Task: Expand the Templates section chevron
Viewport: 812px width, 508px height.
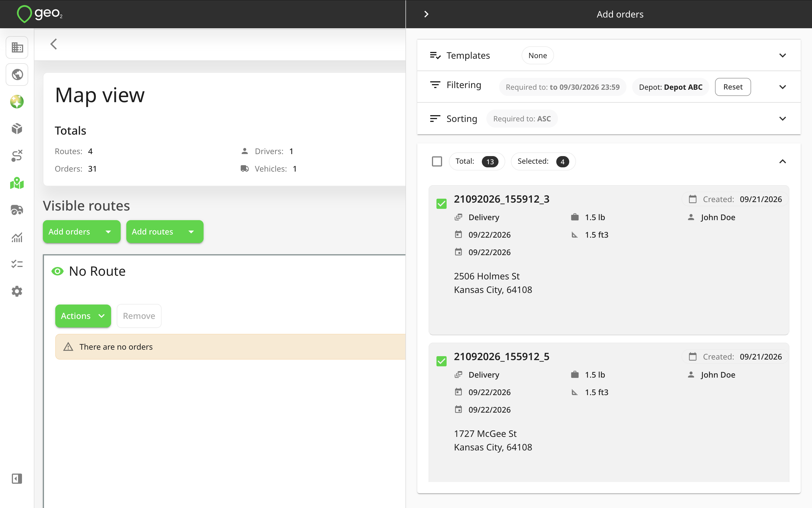Action: [x=782, y=55]
